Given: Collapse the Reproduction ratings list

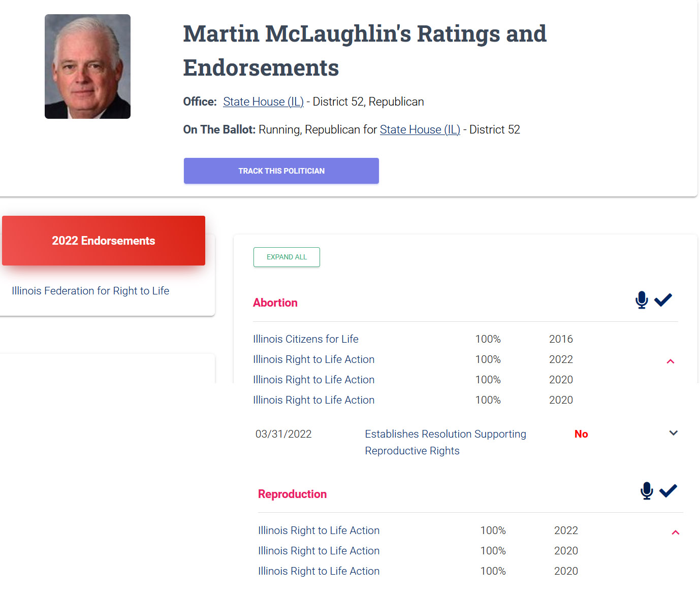Looking at the screenshot, I should (x=676, y=533).
